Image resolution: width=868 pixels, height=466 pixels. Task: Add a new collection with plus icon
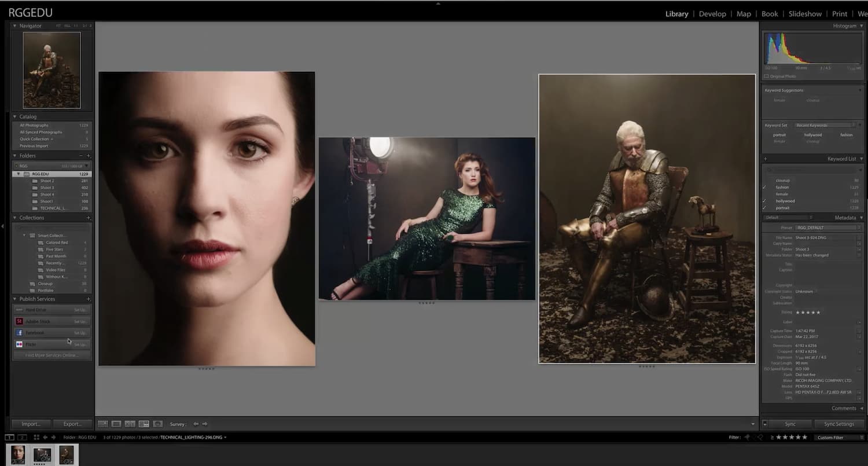point(89,218)
